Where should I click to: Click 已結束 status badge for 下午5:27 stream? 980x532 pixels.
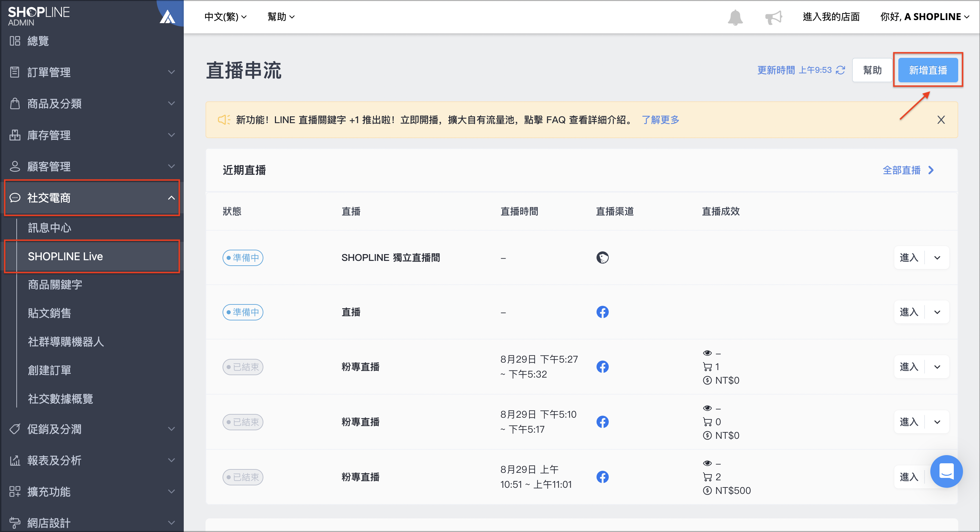(243, 367)
